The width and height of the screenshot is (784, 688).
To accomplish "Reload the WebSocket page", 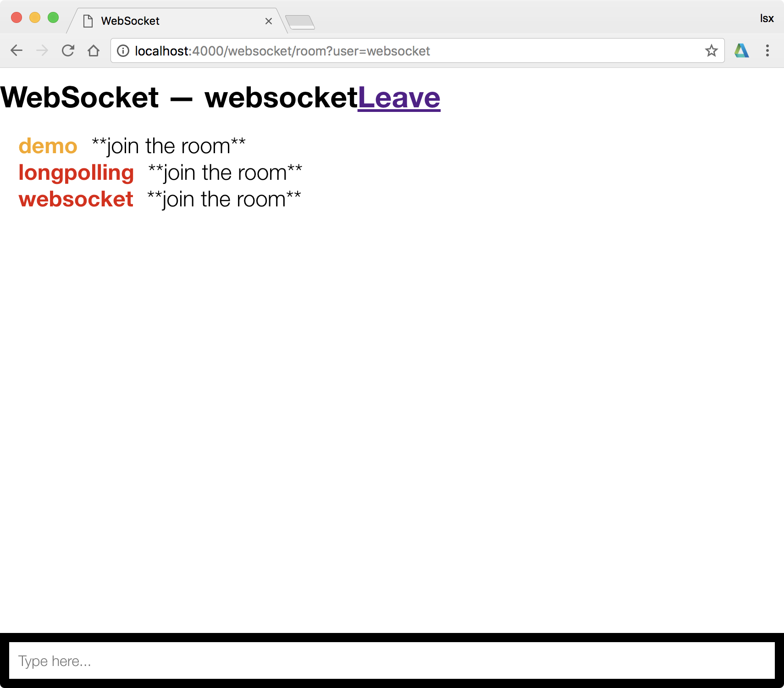I will (x=68, y=50).
